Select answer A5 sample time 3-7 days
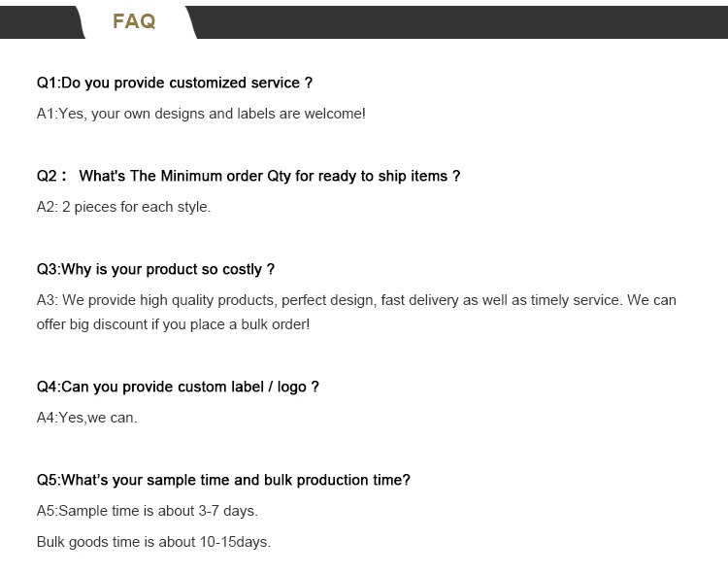This screenshot has width=728, height=574. 148,511
